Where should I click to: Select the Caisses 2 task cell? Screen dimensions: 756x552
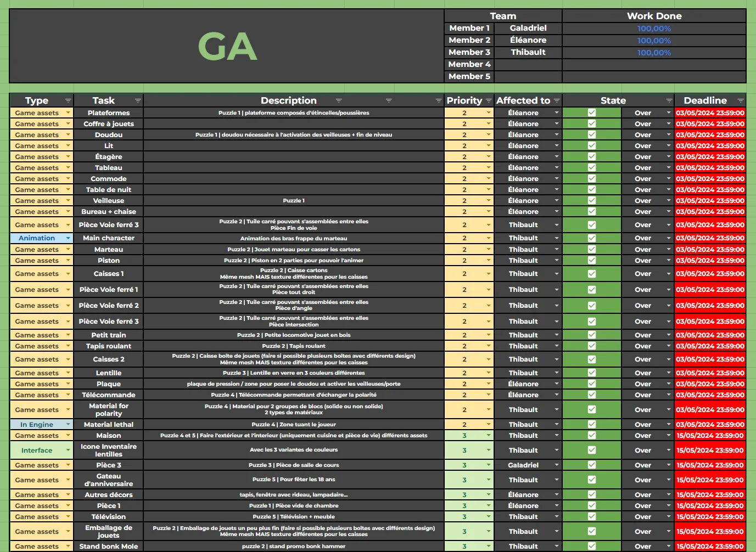[109, 359]
